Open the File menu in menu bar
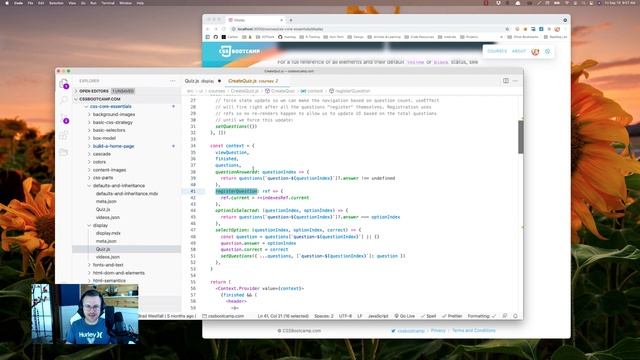 pos(30,3)
